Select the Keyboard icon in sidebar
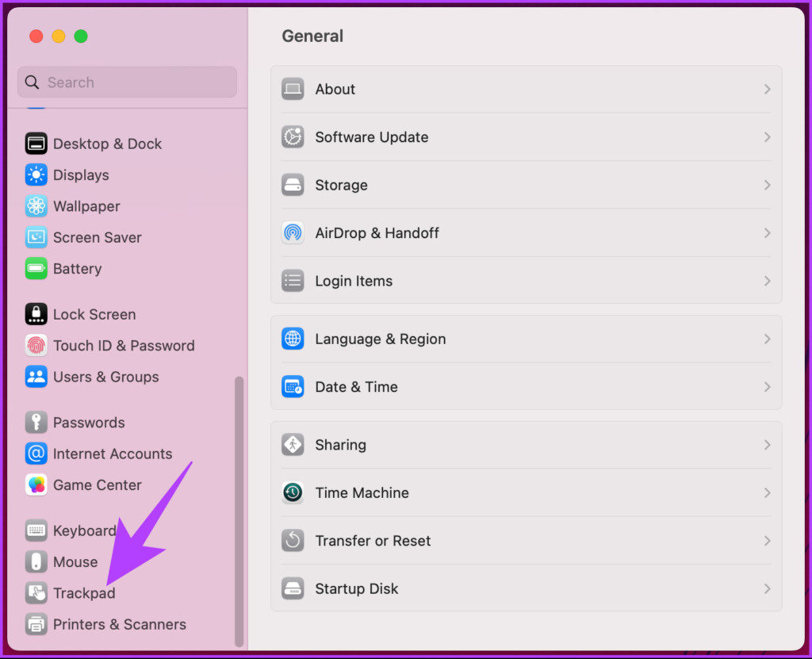The height and width of the screenshot is (659, 812). point(36,531)
